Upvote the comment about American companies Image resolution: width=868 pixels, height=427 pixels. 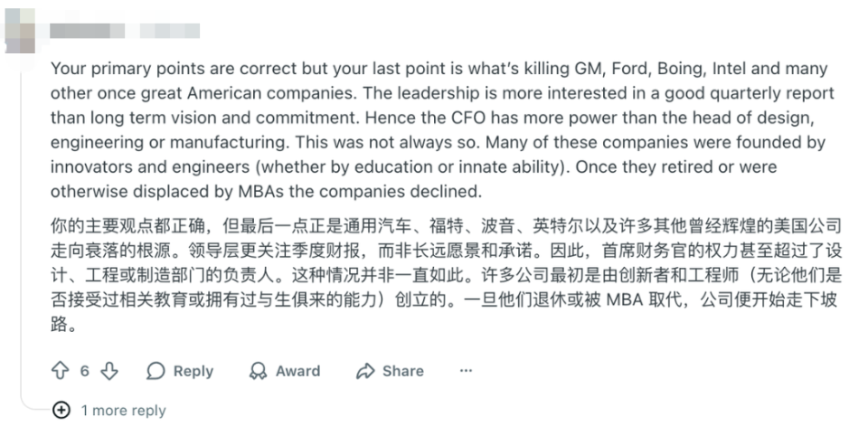pyautogui.click(x=61, y=371)
